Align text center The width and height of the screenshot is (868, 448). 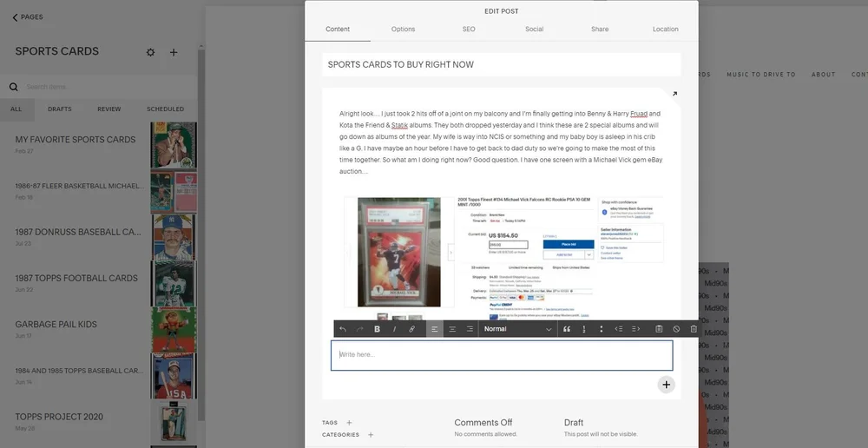click(x=452, y=329)
